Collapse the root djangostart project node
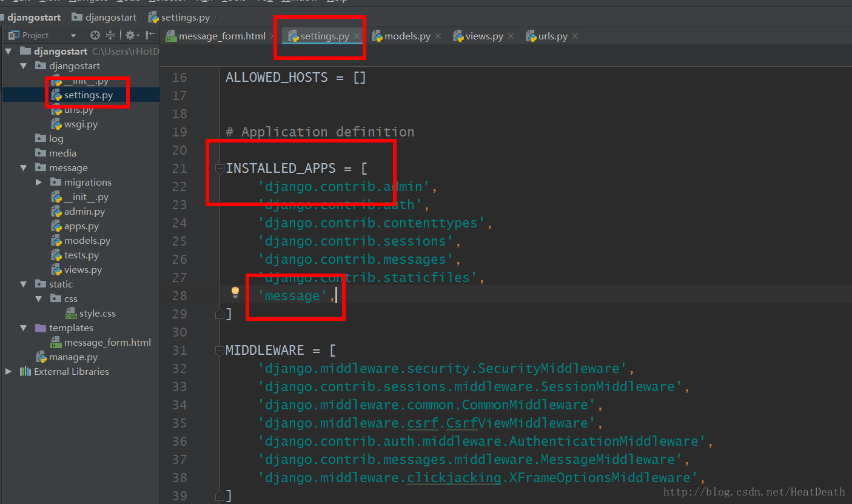Viewport: 852px width, 504px height. coord(9,51)
